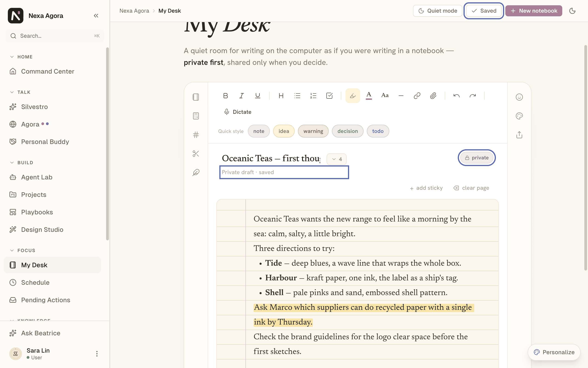588x368 pixels.
Task: Open Agent Lab in the sidebar
Action: (x=52, y=177)
